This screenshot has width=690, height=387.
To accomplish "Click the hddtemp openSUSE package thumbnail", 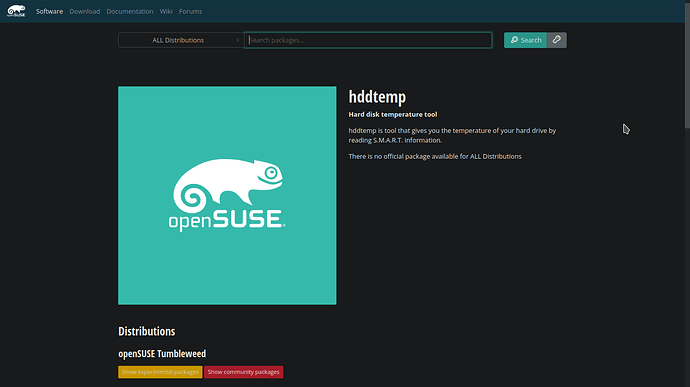I will (227, 195).
